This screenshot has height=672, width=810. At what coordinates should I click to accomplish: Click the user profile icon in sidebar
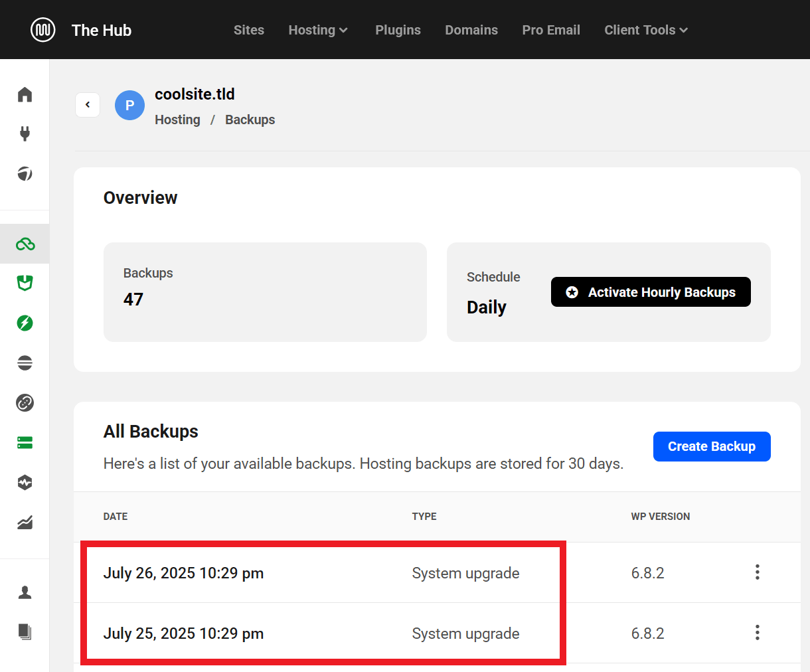(25, 592)
